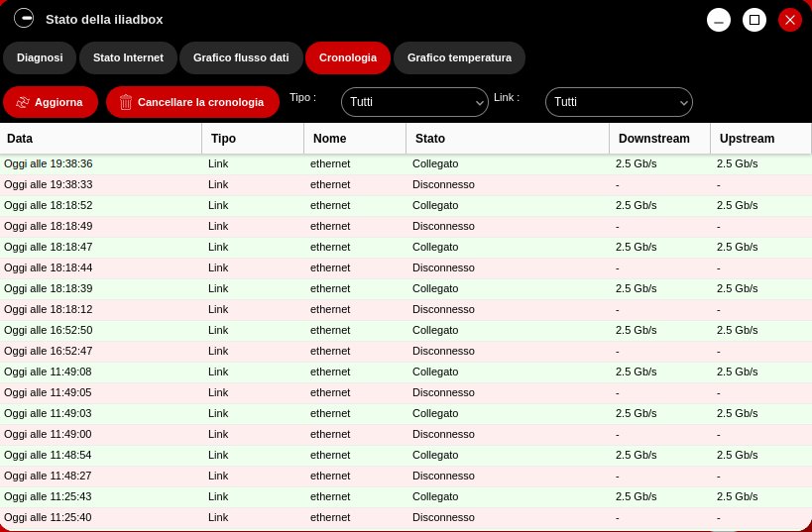Click ethernet name in the 18:18:12 row
Image resolution: width=812 pixels, height=532 pixels.
pyautogui.click(x=330, y=309)
